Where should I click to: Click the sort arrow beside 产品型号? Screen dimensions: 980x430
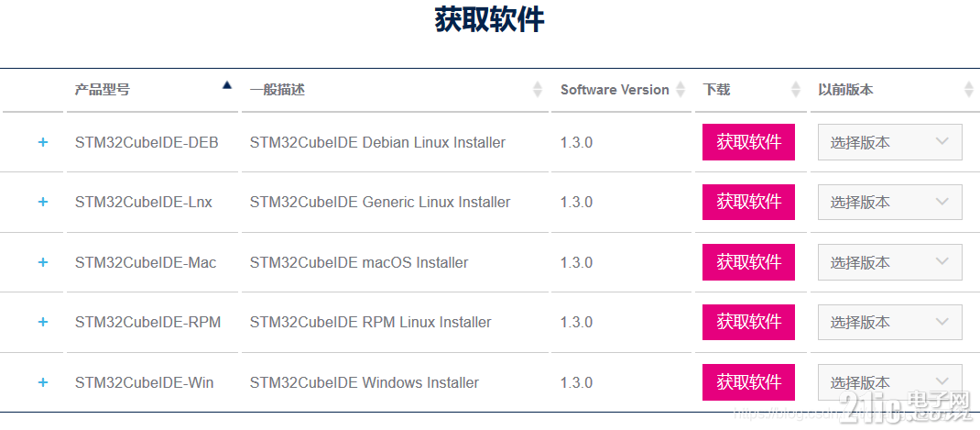pos(227,85)
